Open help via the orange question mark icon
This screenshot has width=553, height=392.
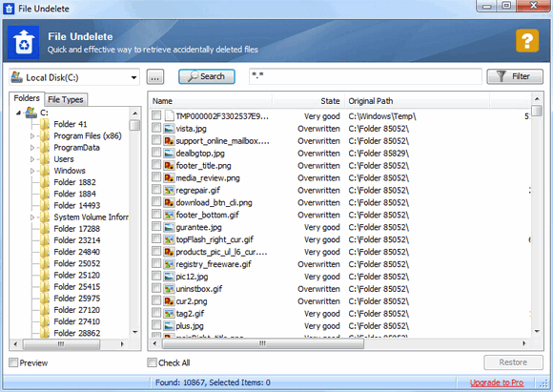(527, 41)
